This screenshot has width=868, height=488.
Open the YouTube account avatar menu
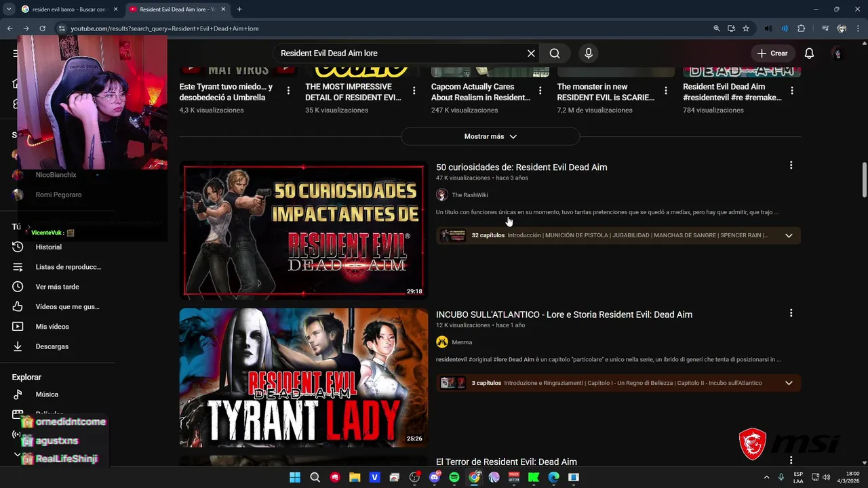pyautogui.click(x=837, y=54)
